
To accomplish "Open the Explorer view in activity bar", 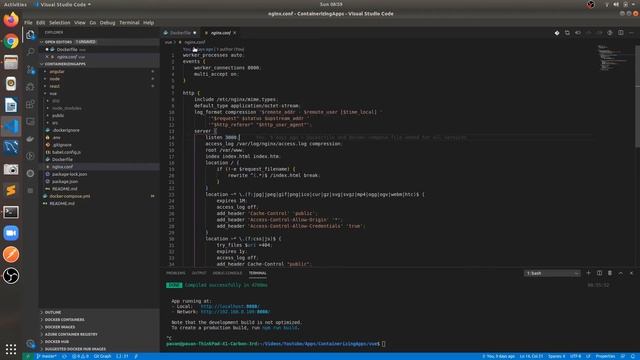I will [30, 35].
